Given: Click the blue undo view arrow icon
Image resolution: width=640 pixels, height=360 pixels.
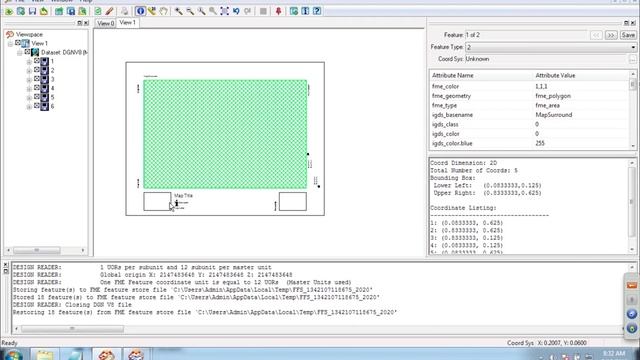Looking at the screenshot, I should (236, 11).
